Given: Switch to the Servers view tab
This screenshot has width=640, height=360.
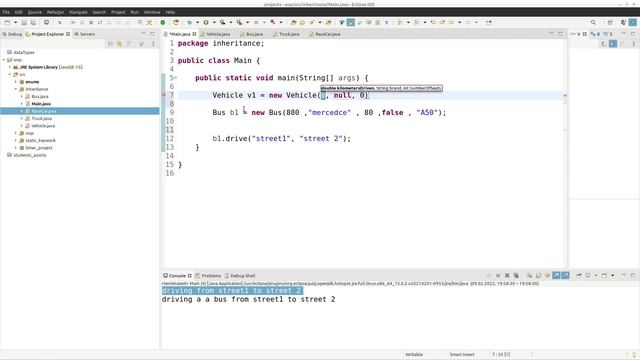Looking at the screenshot, I should pyautogui.click(x=84, y=34).
